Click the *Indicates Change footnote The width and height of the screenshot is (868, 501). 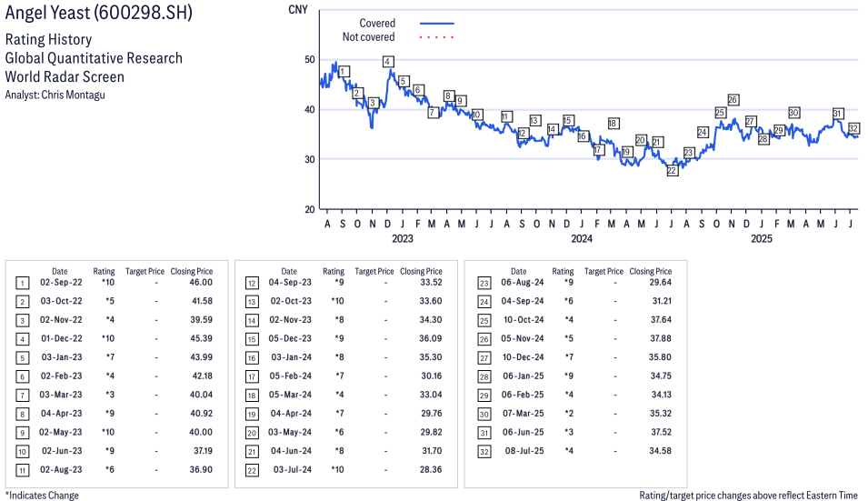point(42,496)
